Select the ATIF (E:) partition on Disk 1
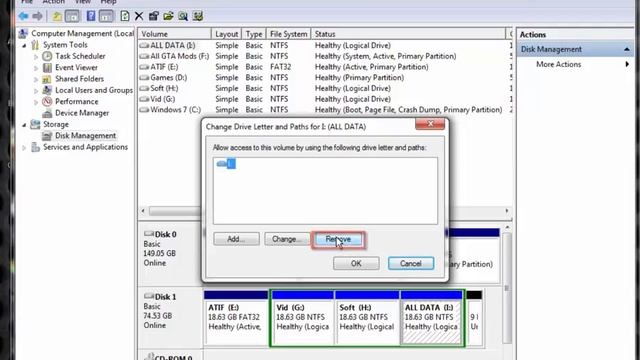Viewport: 640px width, 360px height. click(236, 317)
